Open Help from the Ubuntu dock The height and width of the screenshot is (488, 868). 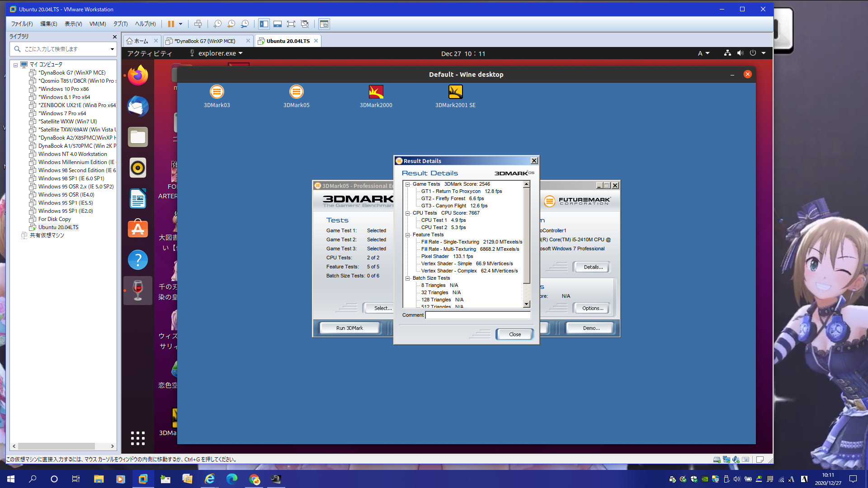click(138, 260)
